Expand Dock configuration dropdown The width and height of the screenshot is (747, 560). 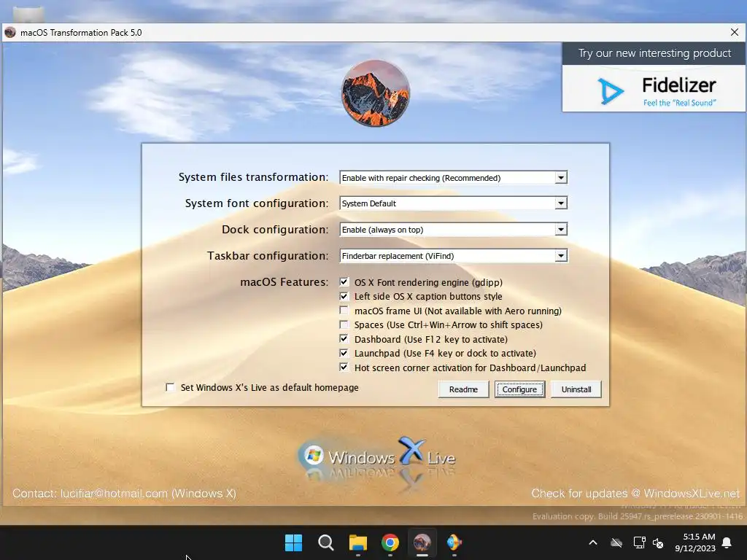click(x=561, y=230)
